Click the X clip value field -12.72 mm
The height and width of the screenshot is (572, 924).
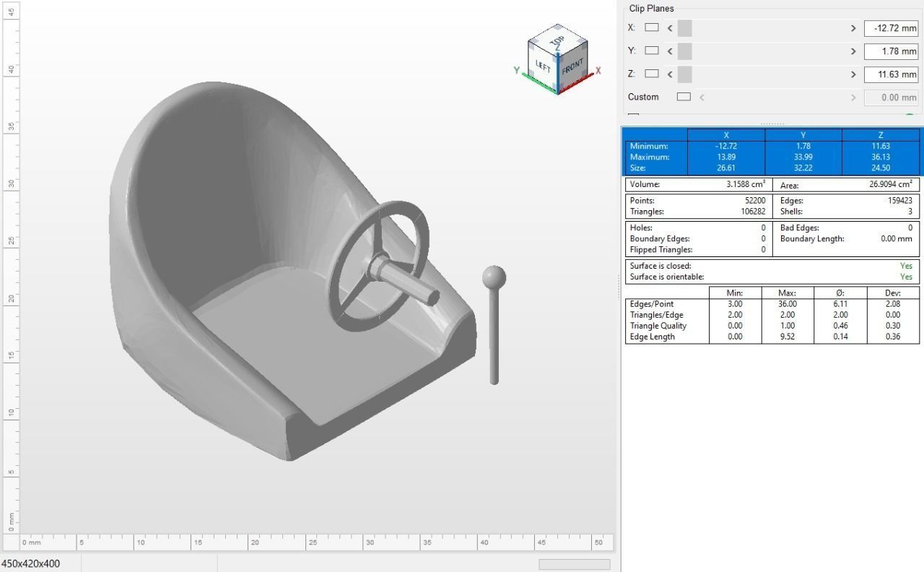coord(891,28)
